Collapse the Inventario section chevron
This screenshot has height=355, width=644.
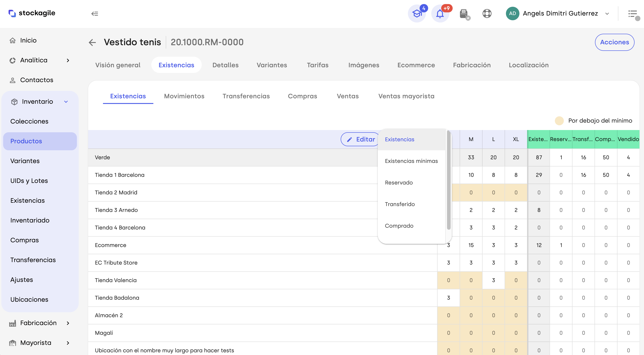[66, 101]
